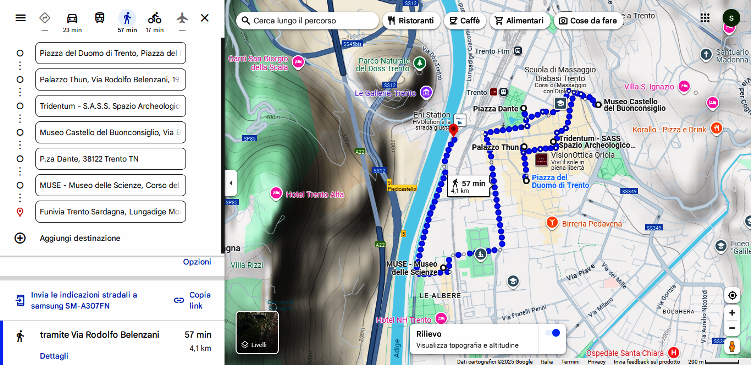Expand Dettagli for walking route
Screen dimensions: 751x365
pos(54,356)
